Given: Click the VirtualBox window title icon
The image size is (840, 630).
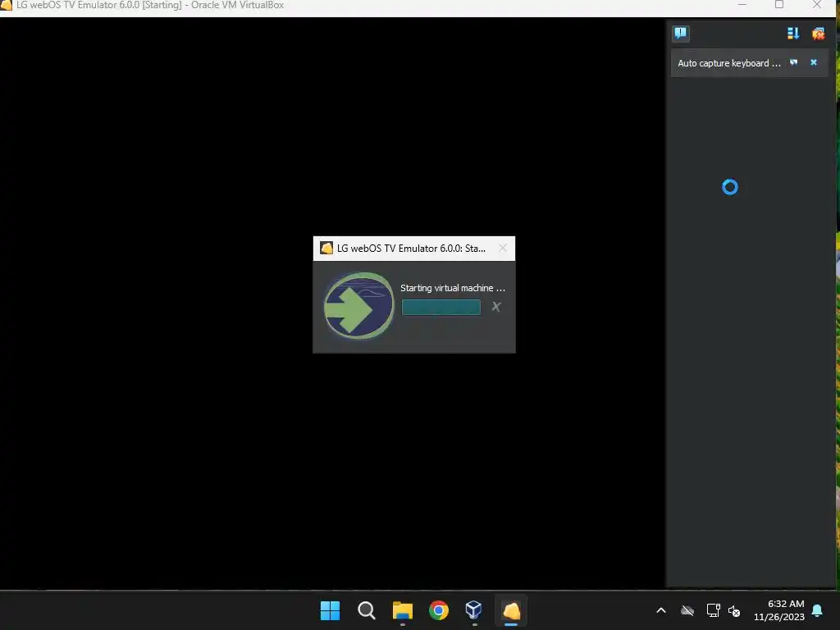Looking at the screenshot, I should [x=6, y=6].
